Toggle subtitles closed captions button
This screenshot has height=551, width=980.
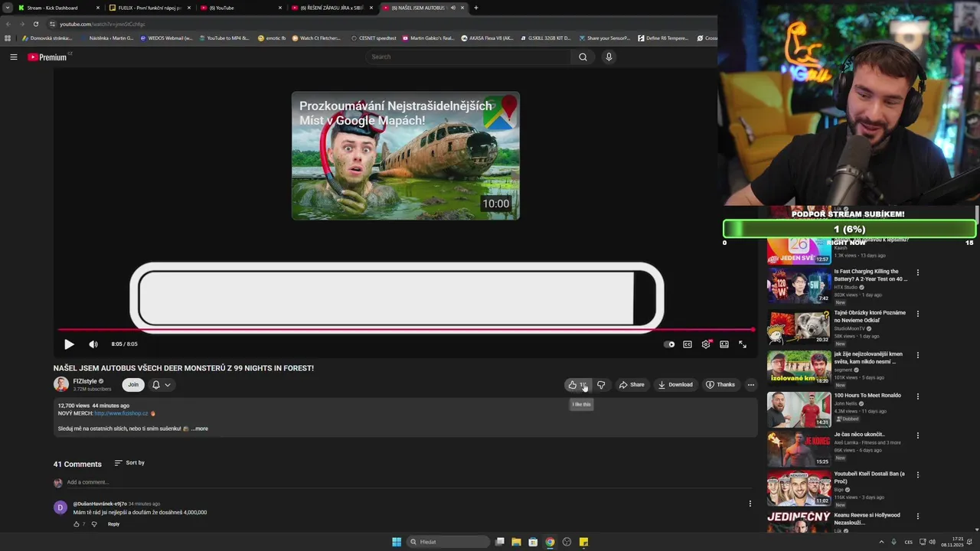[x=688, y=344]
